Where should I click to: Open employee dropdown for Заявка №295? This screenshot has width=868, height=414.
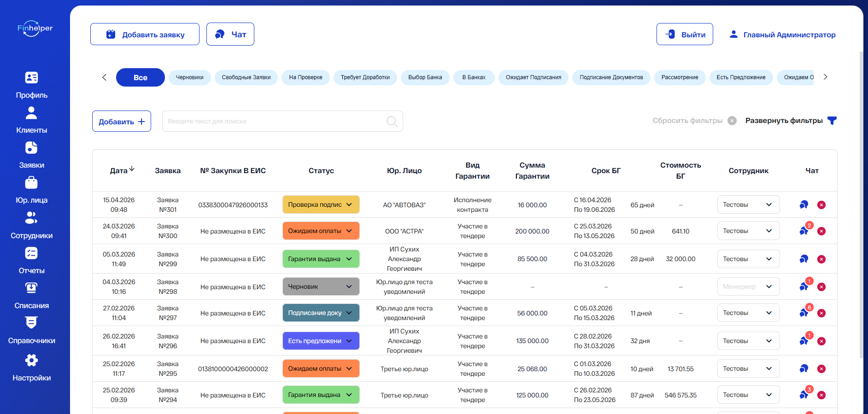748,368
